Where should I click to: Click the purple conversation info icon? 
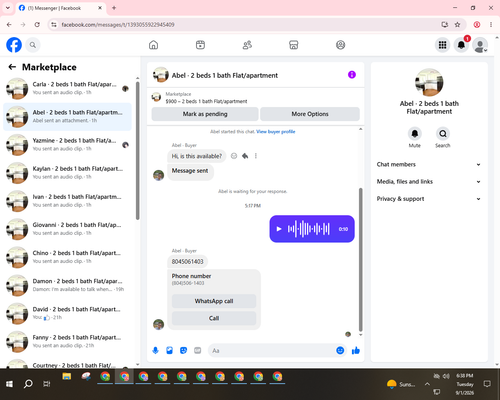coord(352,75)
